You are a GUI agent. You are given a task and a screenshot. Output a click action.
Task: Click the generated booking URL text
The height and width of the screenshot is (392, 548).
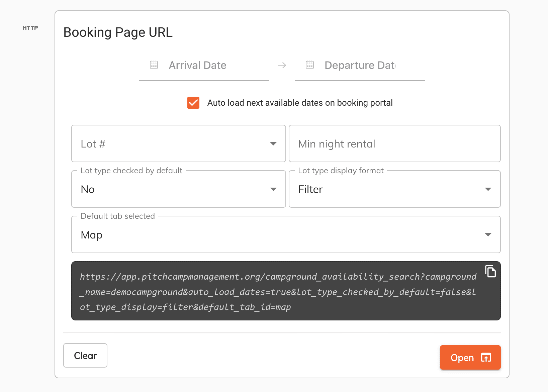pos(278,292)
